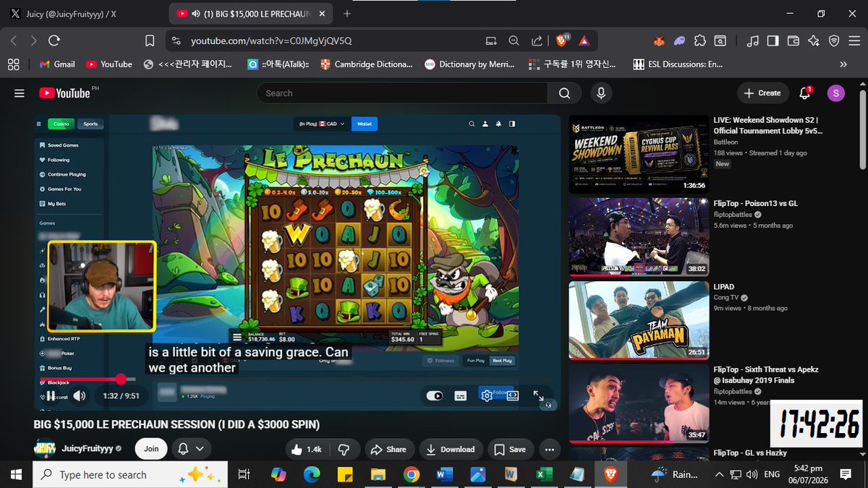The height and width of the screenshot is (488, 868).
Task: Search with your voice microphone
Action: (x=600, y=93)
